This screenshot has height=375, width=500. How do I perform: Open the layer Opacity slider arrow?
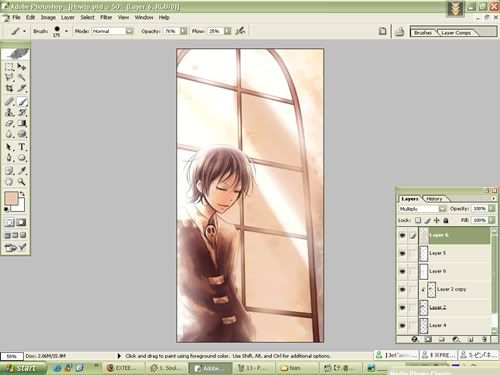tap(492, 209)
